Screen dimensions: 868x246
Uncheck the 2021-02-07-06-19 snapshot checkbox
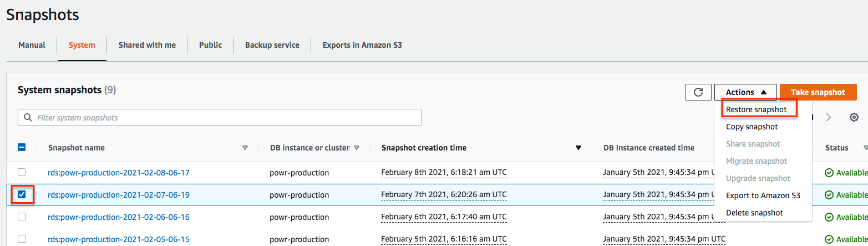tap(22, 195)
